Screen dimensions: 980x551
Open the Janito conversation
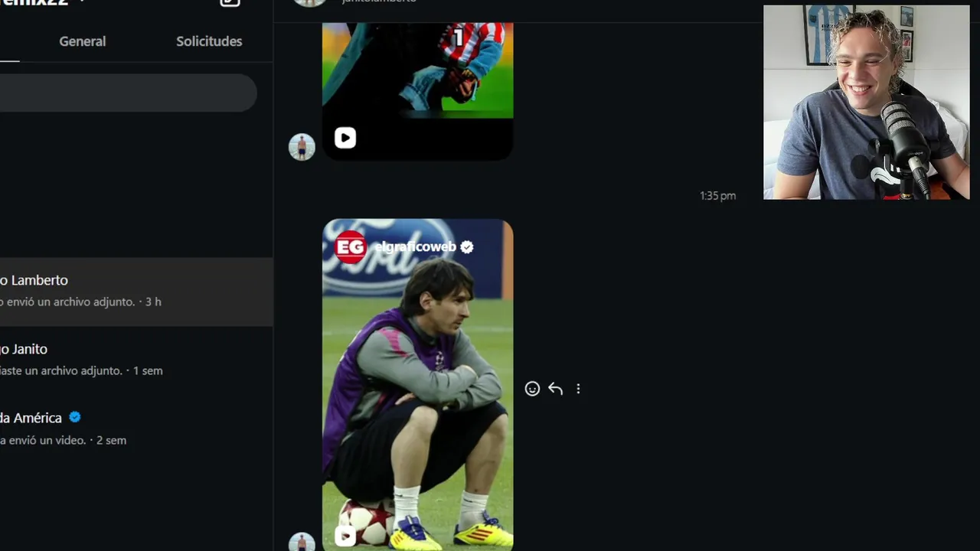136,360
